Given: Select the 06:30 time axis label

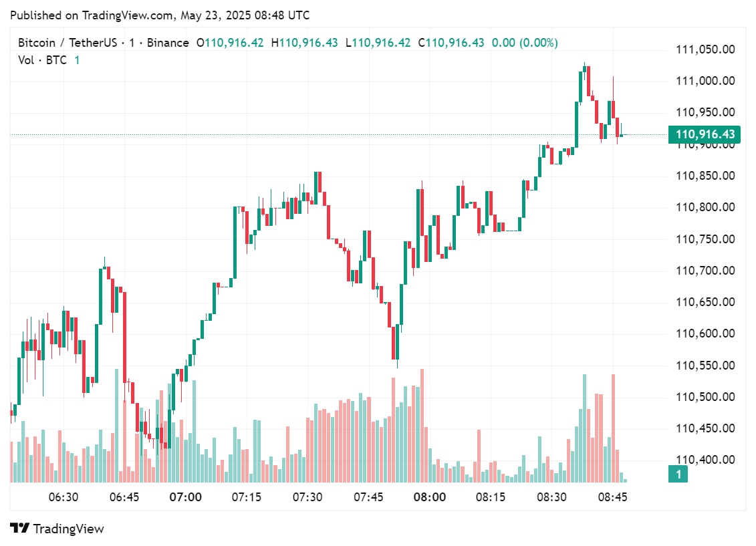Looking at the screenshot, I should 64,497.
